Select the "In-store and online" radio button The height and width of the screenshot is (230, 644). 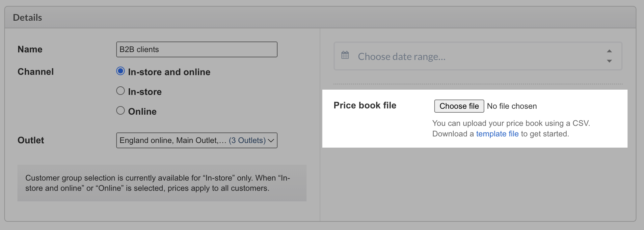tap(121, 71)
